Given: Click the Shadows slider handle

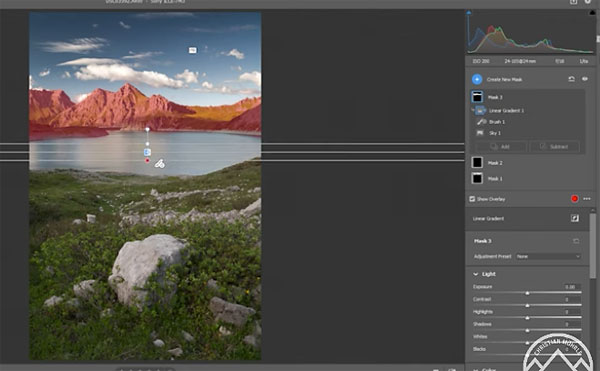Looking at the screenshot, I should (x=527, y=330).
